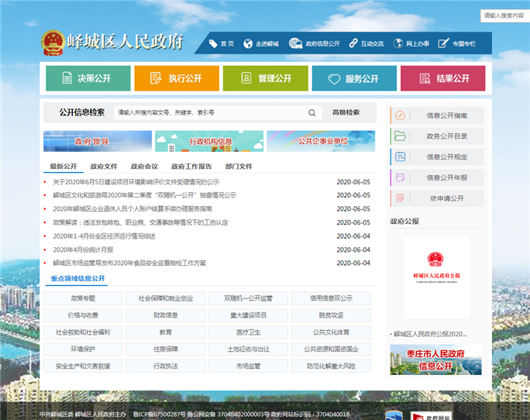
Task: Open the 峄城区人民政府公报 cover image
Action: 436,277
